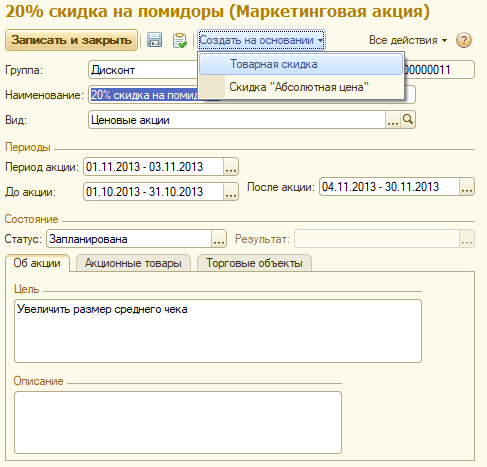
Task: Open selection ellipsis for Вид field
Action: tap(393, 120)
